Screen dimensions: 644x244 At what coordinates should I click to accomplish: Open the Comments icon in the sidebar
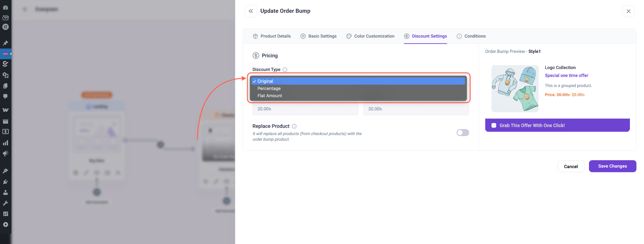coord(5,97)
